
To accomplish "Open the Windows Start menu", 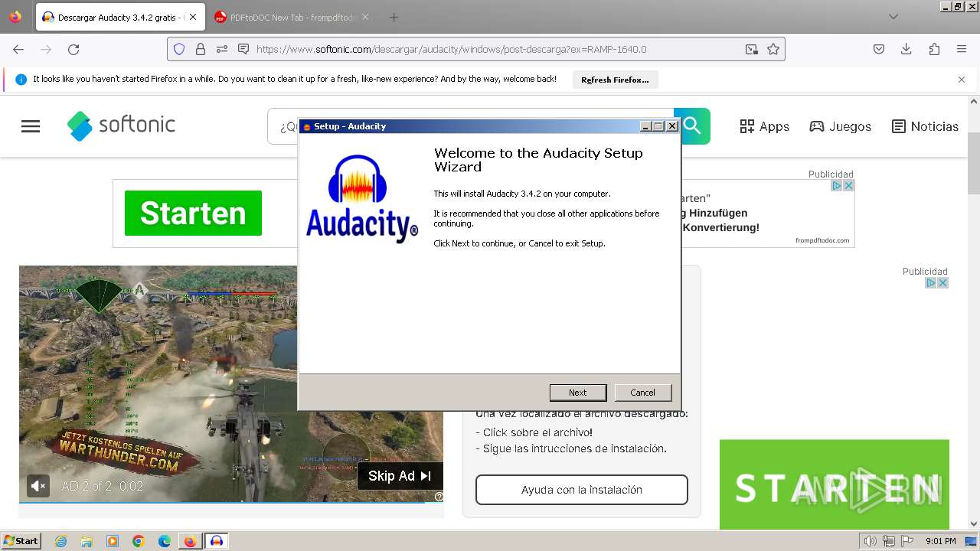I will click(x=21, y=540).
